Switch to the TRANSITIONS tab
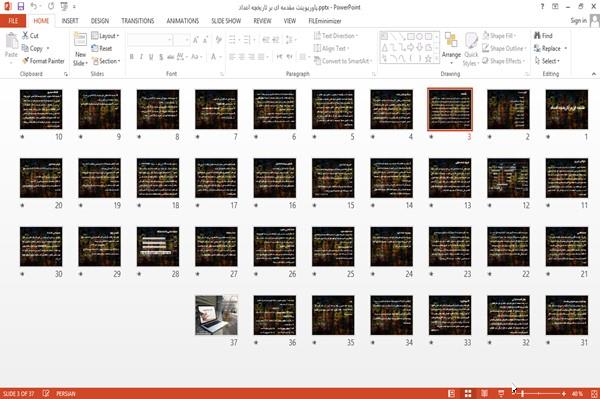 click(138, 21)
